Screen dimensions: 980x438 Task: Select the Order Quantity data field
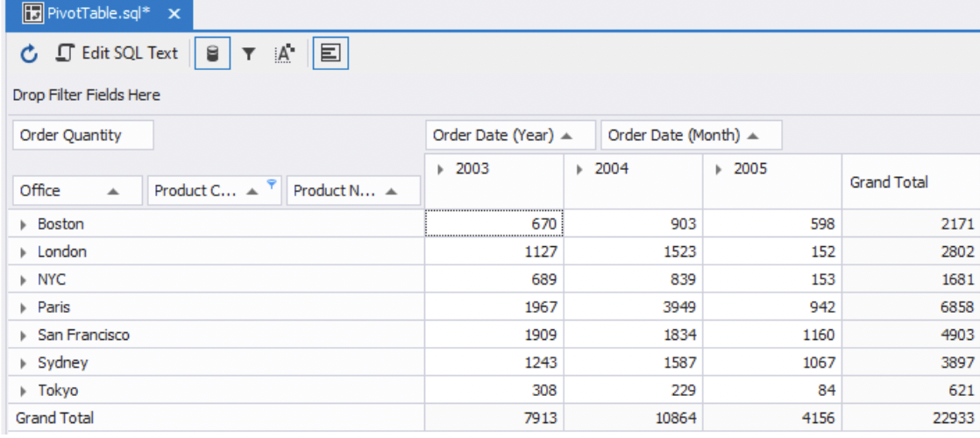[x=83, y=135]
